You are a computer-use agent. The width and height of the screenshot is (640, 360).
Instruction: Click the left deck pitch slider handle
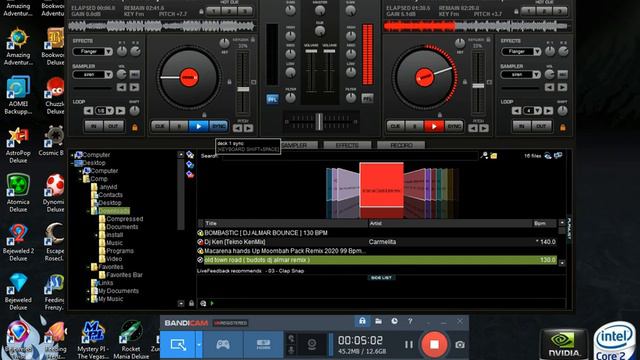coord(243,89)
